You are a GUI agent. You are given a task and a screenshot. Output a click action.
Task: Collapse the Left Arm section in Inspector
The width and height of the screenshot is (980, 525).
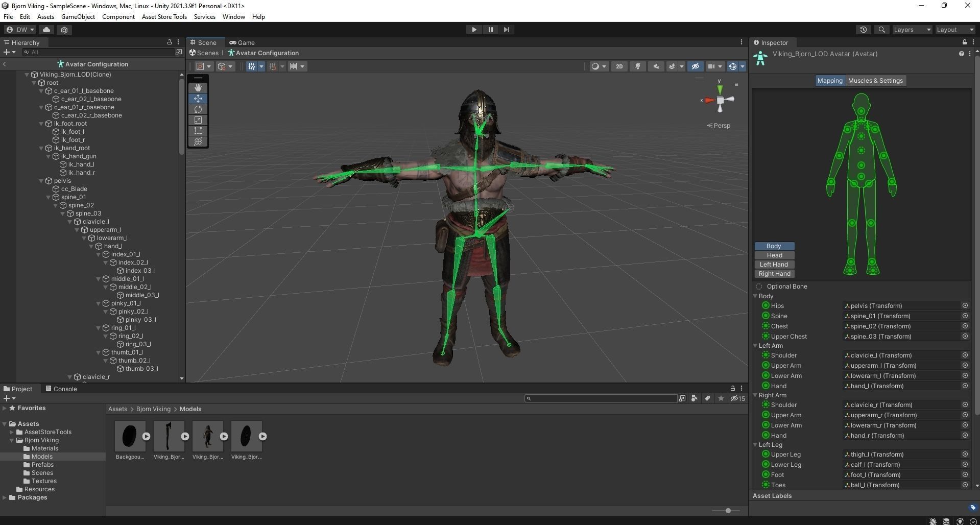pos(755,346)
